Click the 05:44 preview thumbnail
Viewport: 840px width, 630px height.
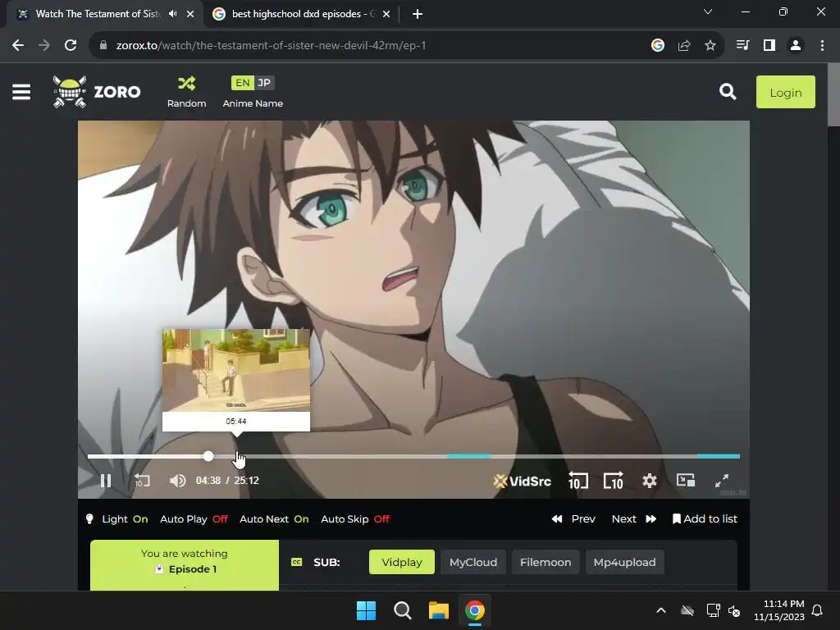pyautogui.click(x=236, y=370)
